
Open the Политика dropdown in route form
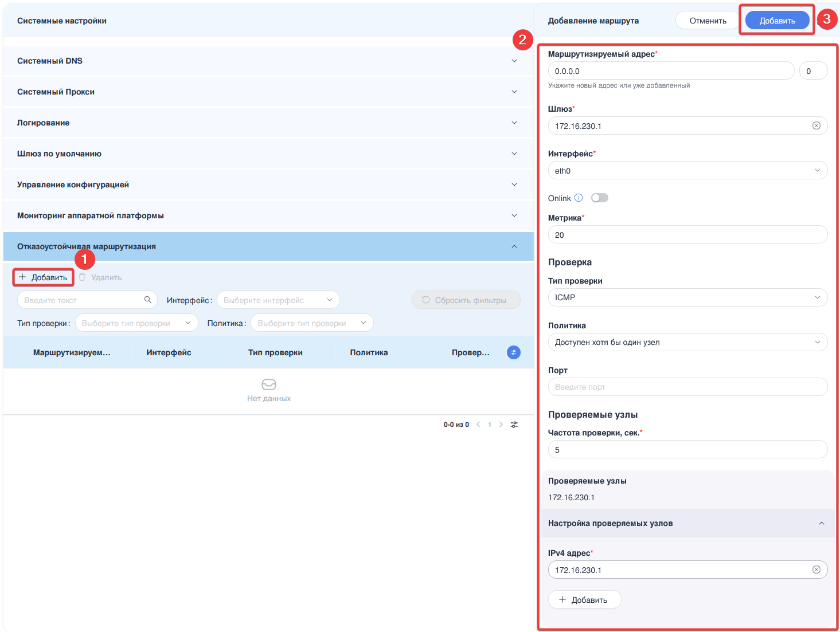coord(687,342)
